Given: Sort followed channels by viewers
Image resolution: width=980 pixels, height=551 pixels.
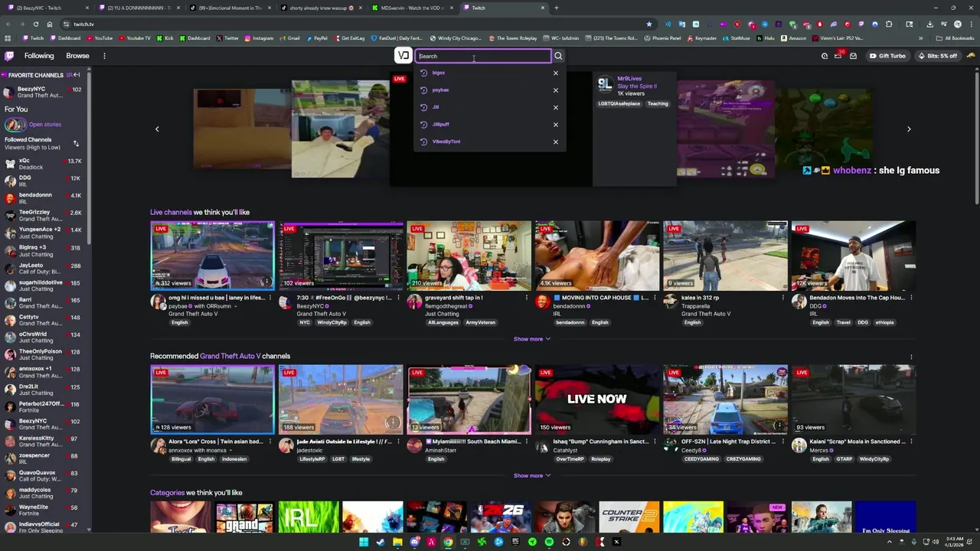Looking at the screenshot, I should click(76, 143).
